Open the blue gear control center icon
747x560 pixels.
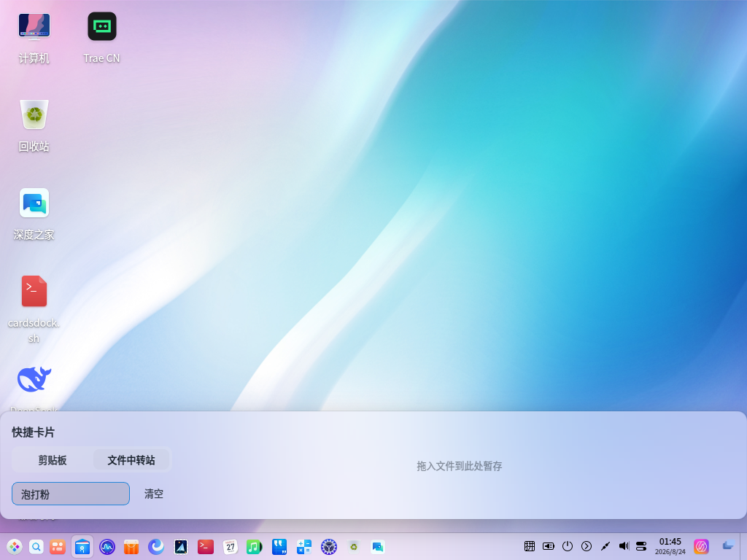pos(329,547)
